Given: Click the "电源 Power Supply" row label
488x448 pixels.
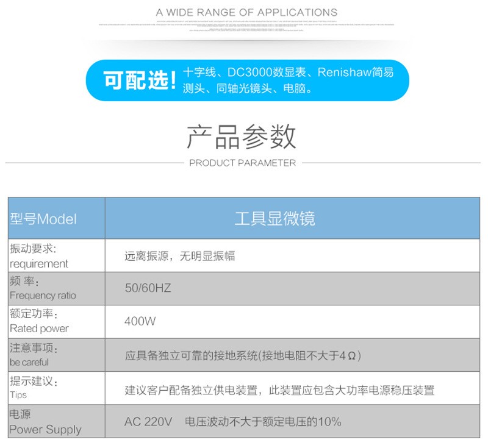Looking at the screenshot, I should coord(45,421).
